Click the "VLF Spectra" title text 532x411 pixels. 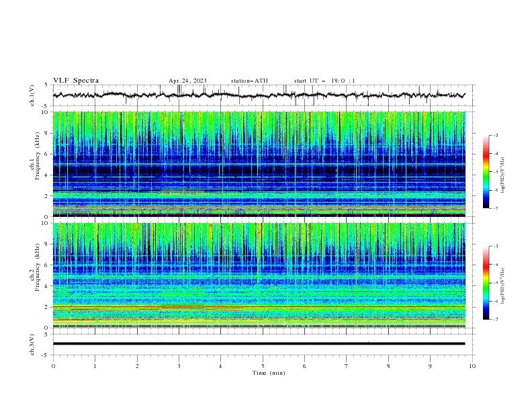(x=76, y=81)
